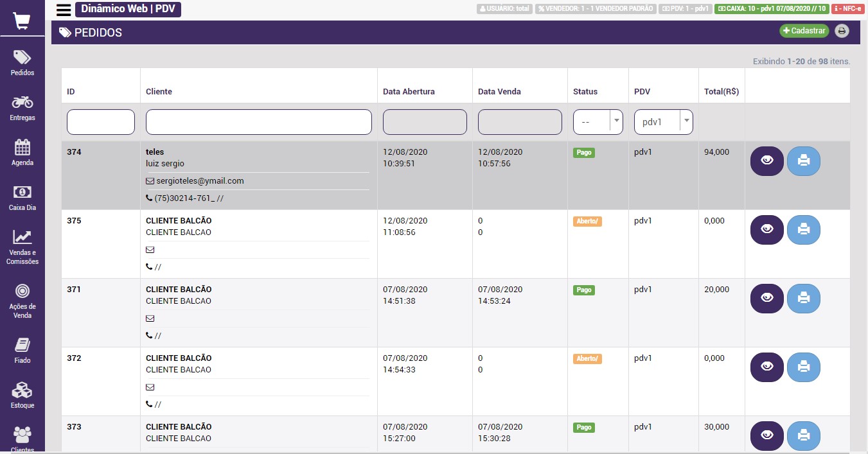Open the hamburger menu icon
This screenshot has height=454, width=868.
[64, 10]
